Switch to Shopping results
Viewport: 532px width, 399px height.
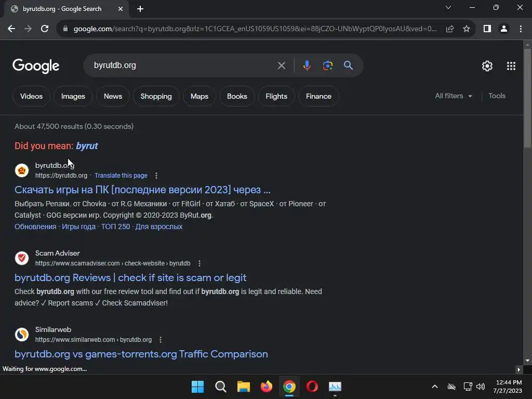coord(156,96)
